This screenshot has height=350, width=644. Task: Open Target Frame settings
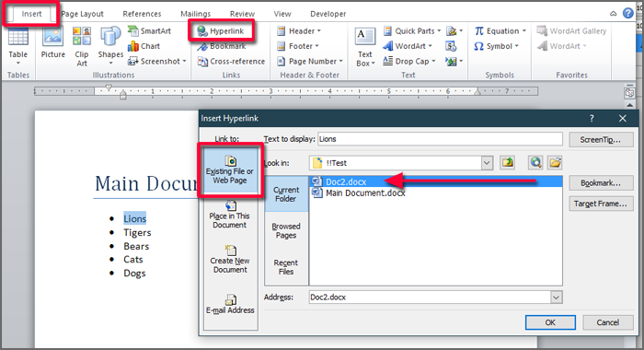[x=601, y=204]
